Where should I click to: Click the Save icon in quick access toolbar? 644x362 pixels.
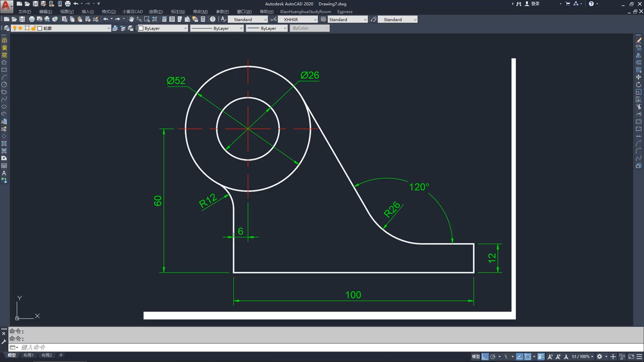(35, 4)
